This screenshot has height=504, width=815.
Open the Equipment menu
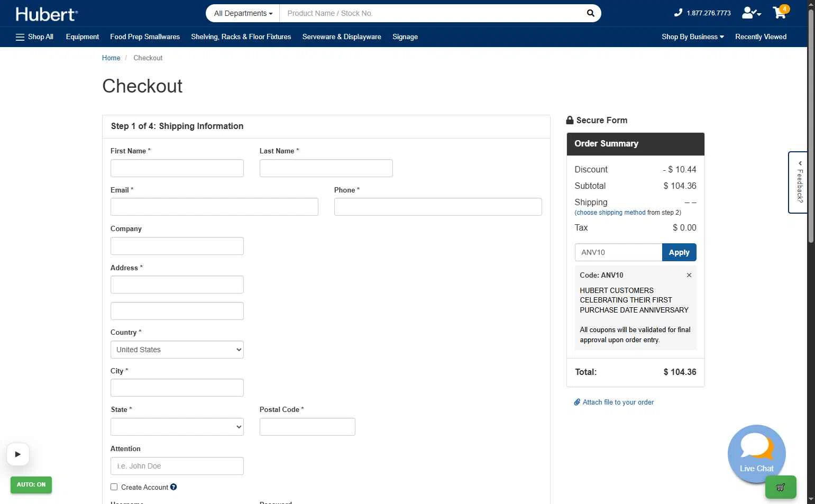tap(83, 37)
